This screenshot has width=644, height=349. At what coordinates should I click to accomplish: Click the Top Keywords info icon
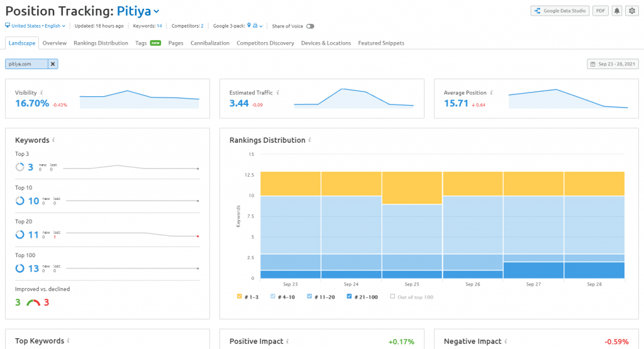click(68, 341)
